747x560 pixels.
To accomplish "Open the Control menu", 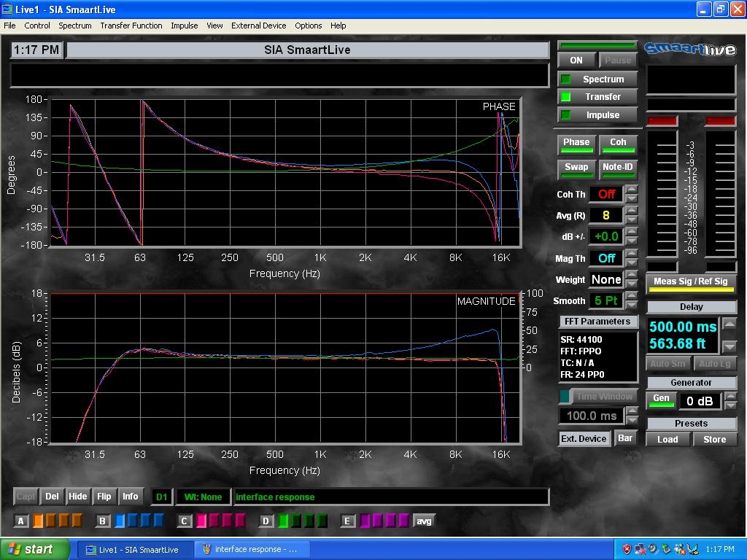I will pos(37,26).
